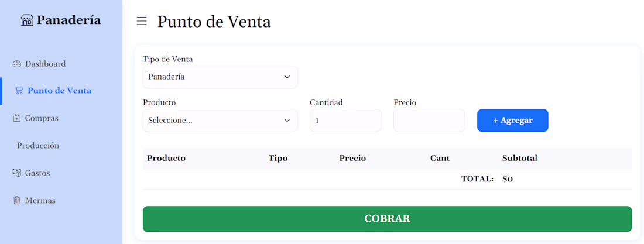The image size is (644, 244).
Task: Click the Panadería brand title
Action: [68, 20]
